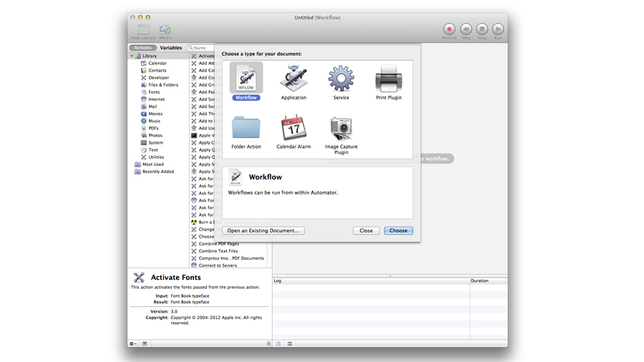Switch to the Variables tab
Image resolution: width=644 pixels, height=362 pixels.
171,48
